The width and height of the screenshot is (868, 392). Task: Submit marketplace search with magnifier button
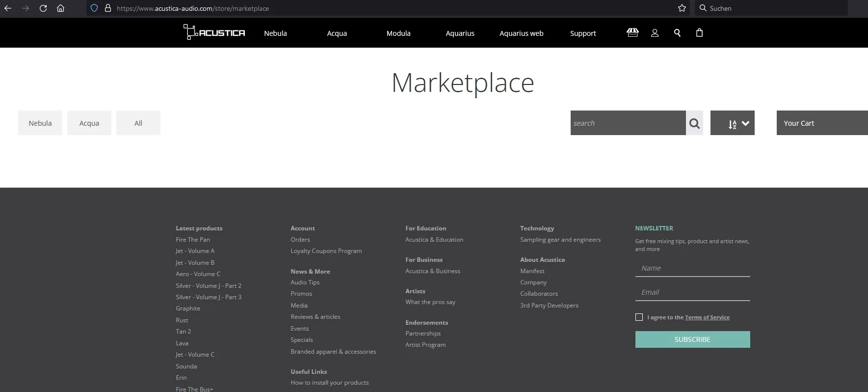694,123
